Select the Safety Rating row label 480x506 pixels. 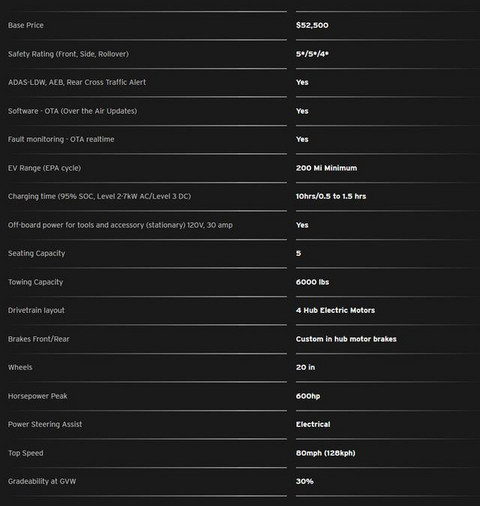pyautogui.click(x=68, y=54)
